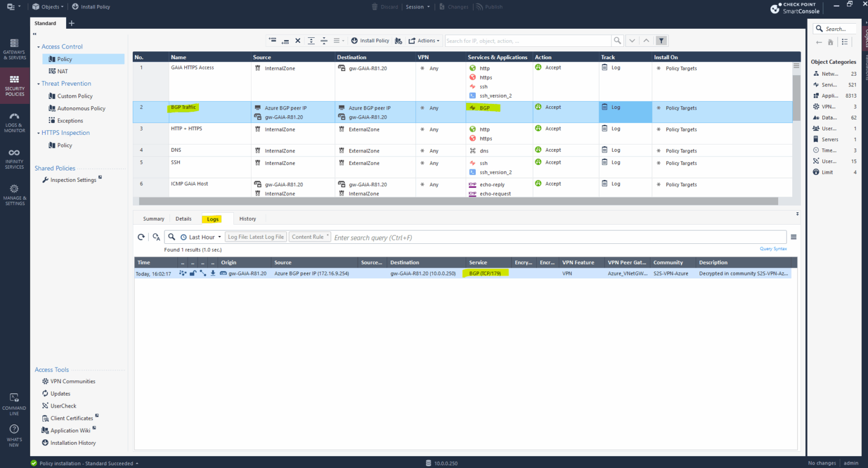868x468 pixels.
Task: Open the Actions dropdown
Action: point(424,40)
